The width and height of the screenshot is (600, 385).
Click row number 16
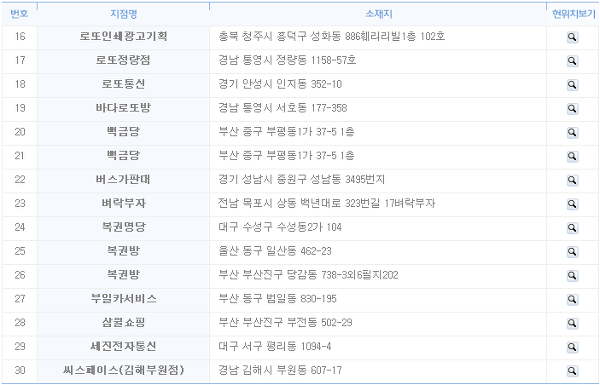coord(20,36)
